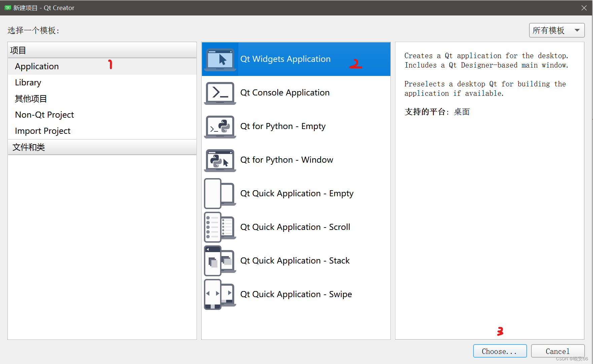This screenshot has width=593, height=364.
Task: Select the Non-Qt Project category
Action: click(x=102, y=115)
